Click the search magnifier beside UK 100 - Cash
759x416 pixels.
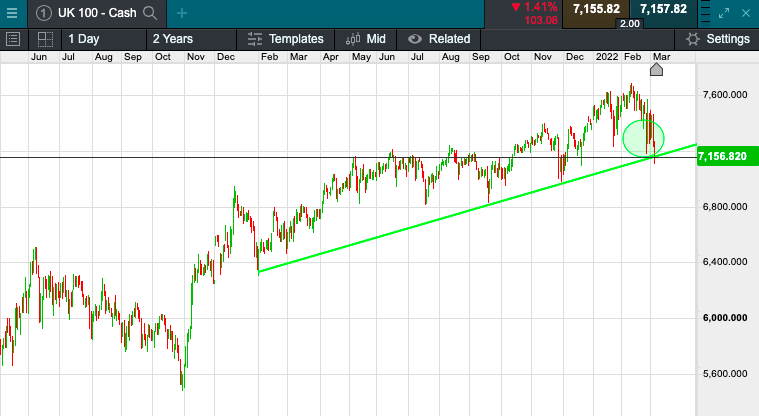point(150,14)
